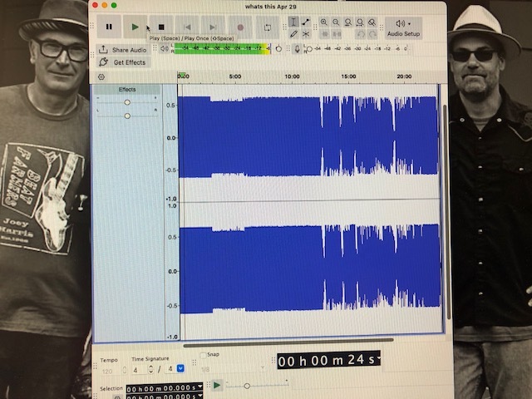Redo the last undone edit
The height and width of the screenshot is (399, 532).
pos(372,34)
